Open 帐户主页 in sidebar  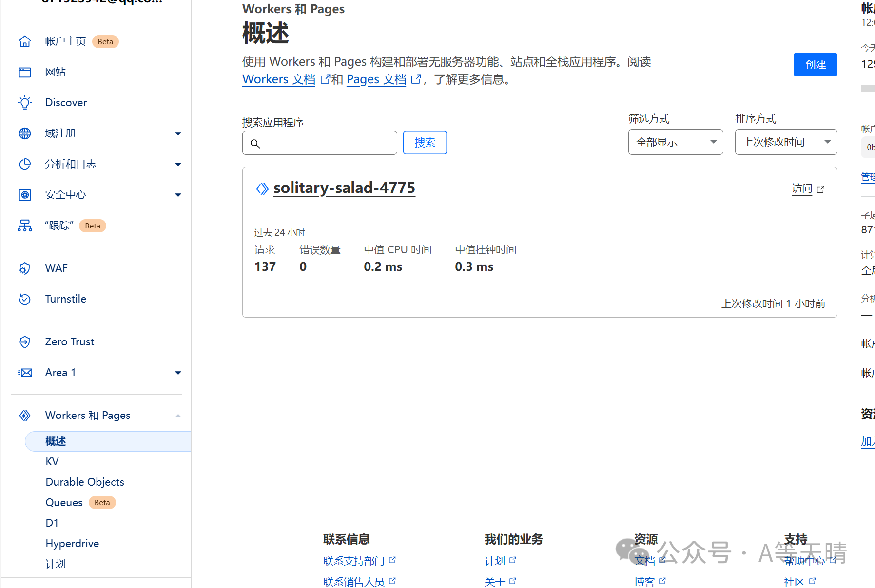[x=65, y=41]
